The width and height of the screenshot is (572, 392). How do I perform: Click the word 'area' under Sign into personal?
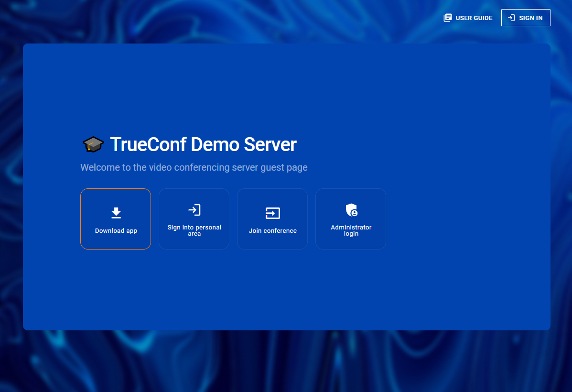tap(194, 234)
